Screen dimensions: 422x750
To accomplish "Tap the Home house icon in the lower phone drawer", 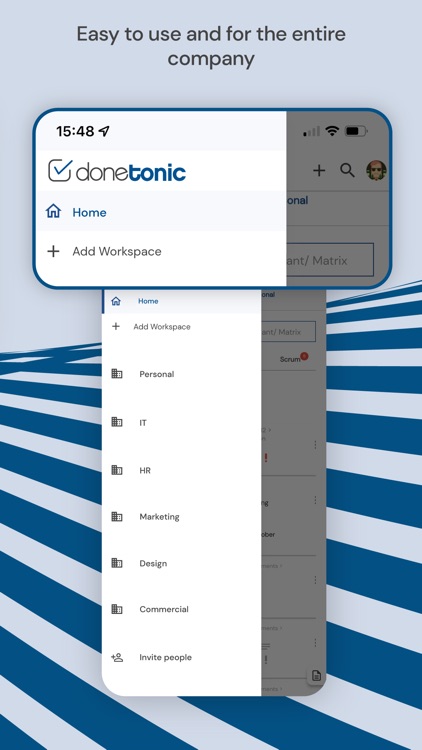I will click(116, 301).
